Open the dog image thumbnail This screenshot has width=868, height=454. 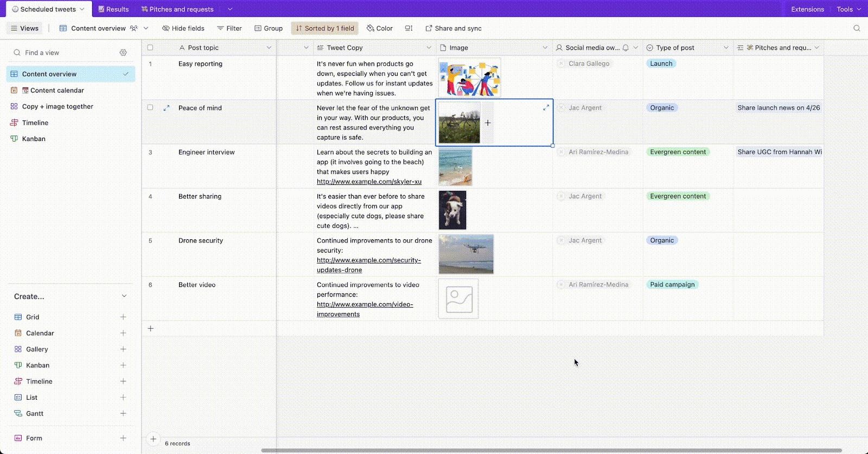452,210
